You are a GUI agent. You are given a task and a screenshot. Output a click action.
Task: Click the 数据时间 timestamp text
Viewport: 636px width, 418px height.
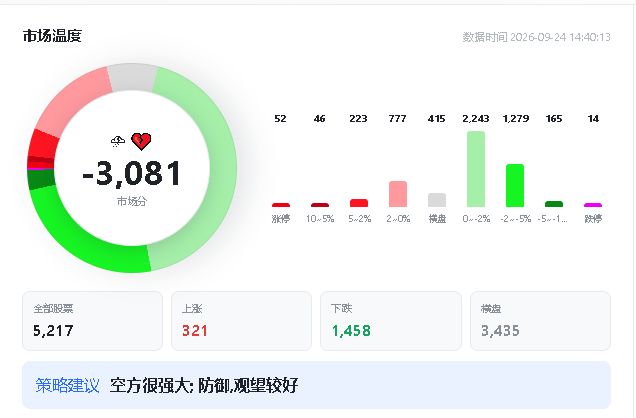click(536, 37)
